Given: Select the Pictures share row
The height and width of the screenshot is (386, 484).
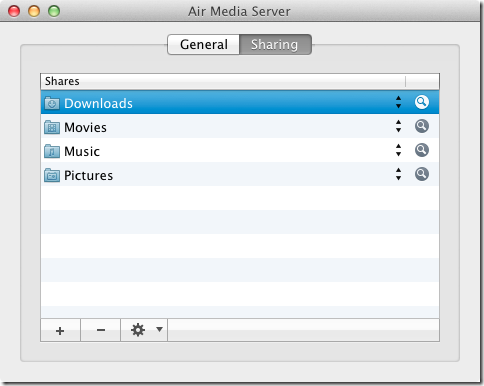Looking at the screenshot, I should point(240,174).
